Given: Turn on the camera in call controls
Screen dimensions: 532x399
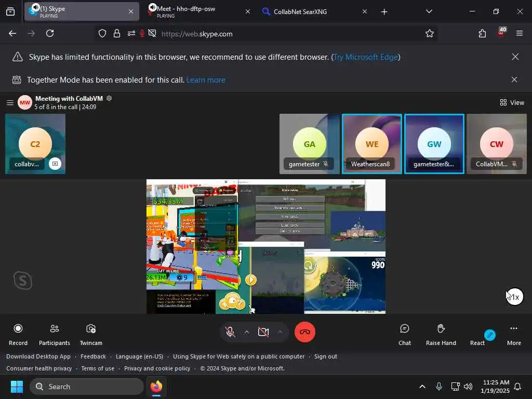Looking at the screenshot, I should [263, 332].
